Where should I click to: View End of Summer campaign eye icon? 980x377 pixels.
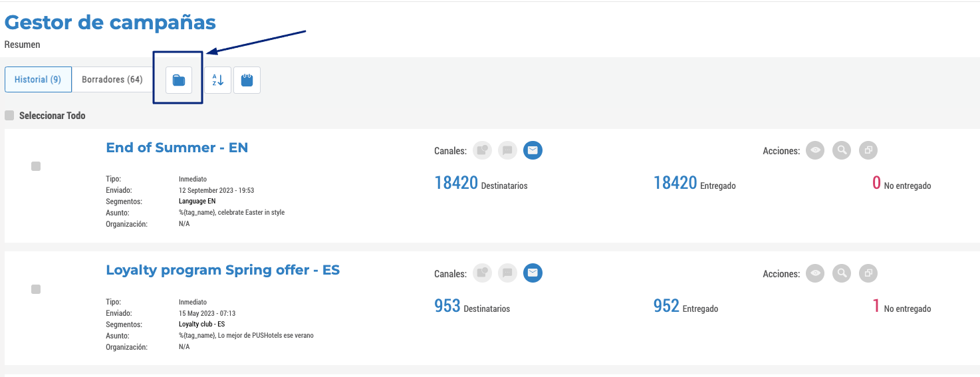click(816, 151)
